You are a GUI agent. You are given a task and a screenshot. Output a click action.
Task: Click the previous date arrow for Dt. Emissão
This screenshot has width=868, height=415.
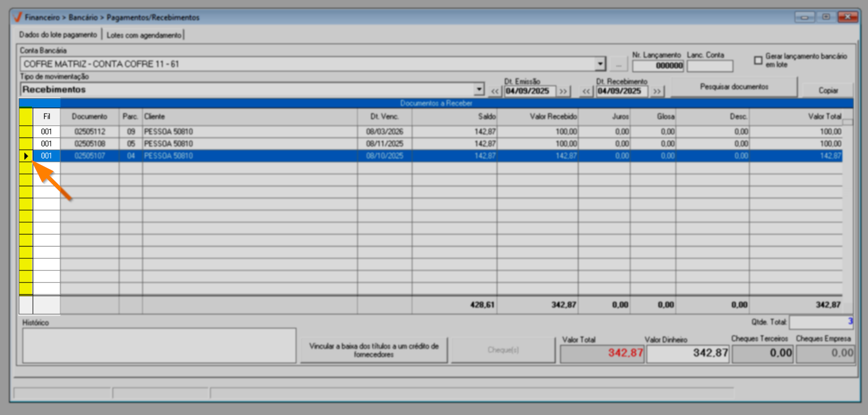495,91
